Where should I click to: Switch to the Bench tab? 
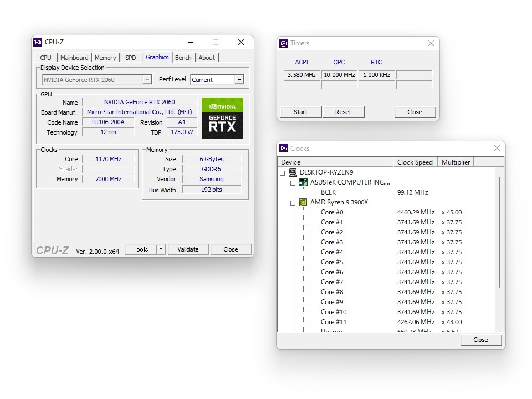pyautogui.click(x=183, y=58)
